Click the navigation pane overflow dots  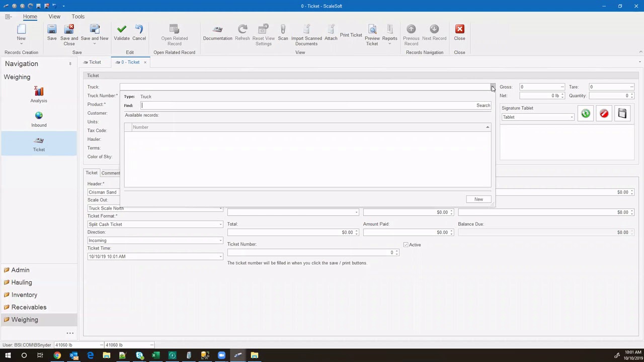[70, 333]
